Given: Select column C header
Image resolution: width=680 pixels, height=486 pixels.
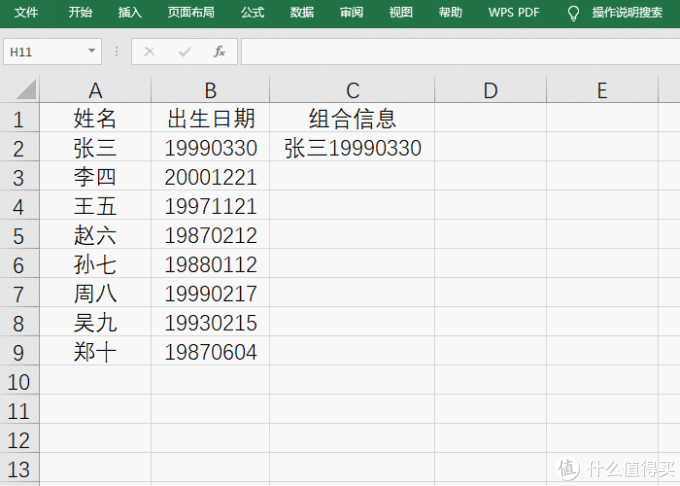Looking at the screenshot, I should click(x=352, y=90).
